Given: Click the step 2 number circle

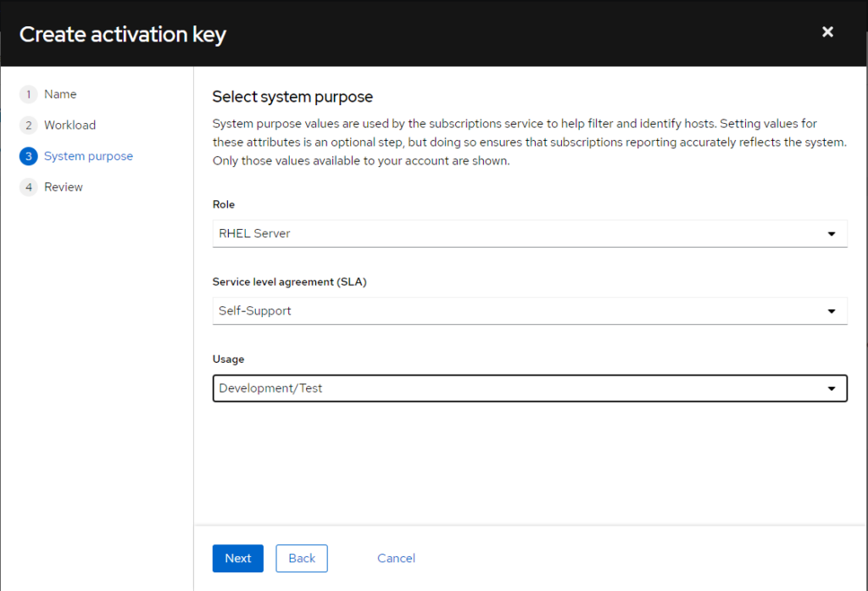Looking at the screenshot, I should pos(28,125).
